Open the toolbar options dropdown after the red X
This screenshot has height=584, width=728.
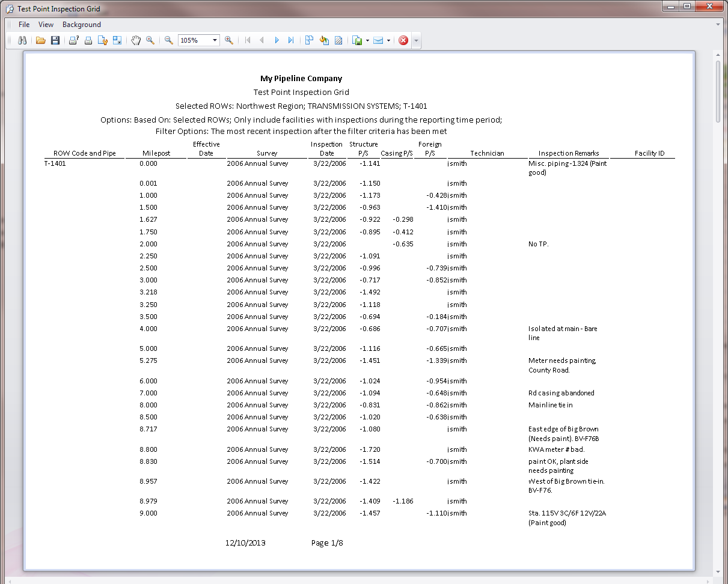point(416,40)
